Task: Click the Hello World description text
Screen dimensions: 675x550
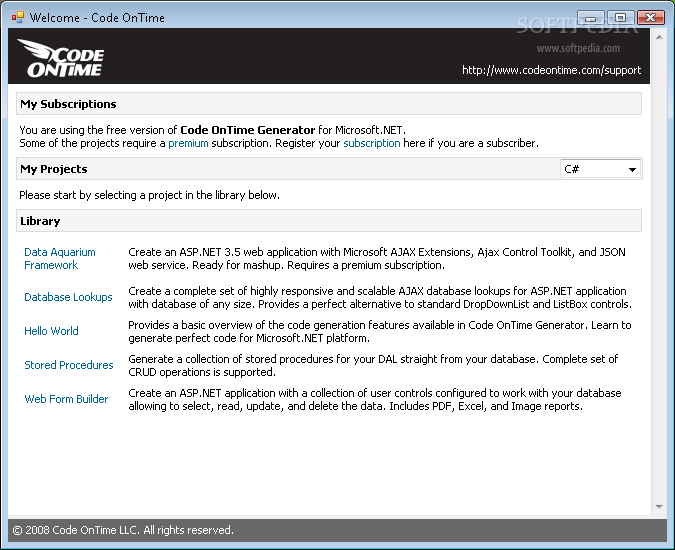Action: tap(380, 331)
